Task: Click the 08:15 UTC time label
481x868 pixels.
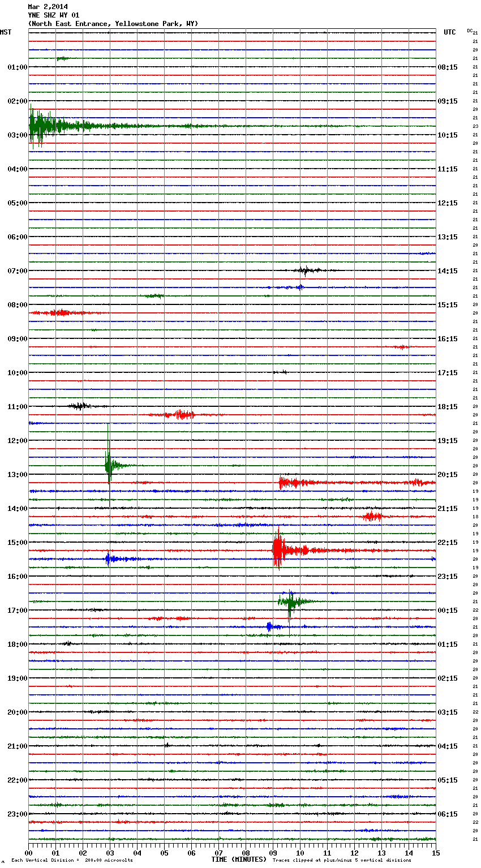Action: click(x=448, y=67)
